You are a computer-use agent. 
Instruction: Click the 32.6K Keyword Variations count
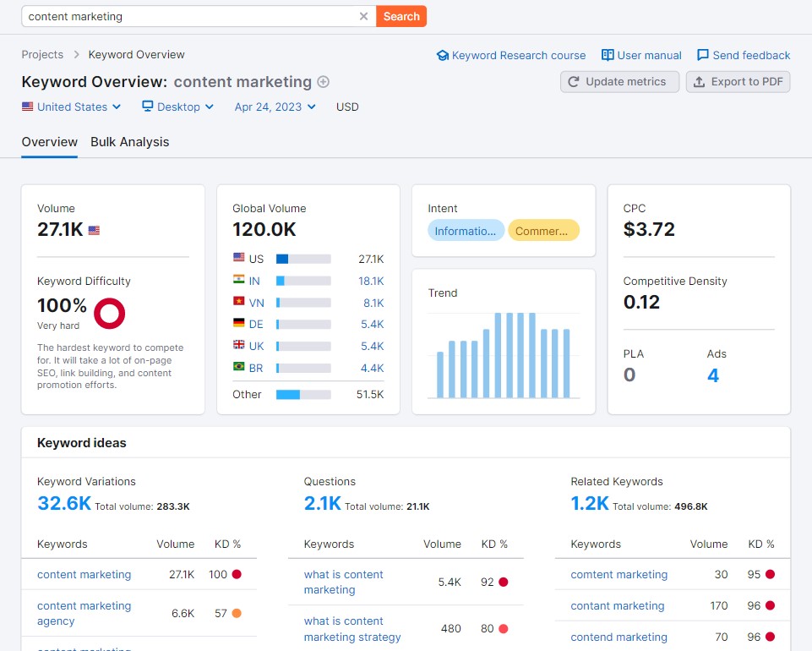coord(64,503)
